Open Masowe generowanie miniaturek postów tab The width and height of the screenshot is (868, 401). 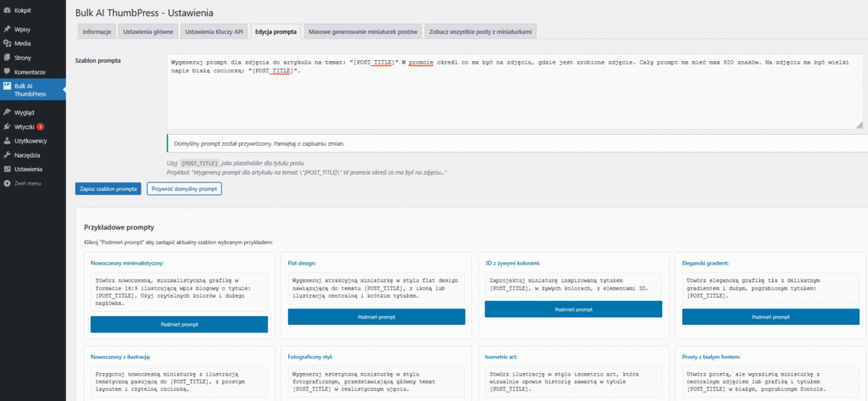[x=363, y=31]
